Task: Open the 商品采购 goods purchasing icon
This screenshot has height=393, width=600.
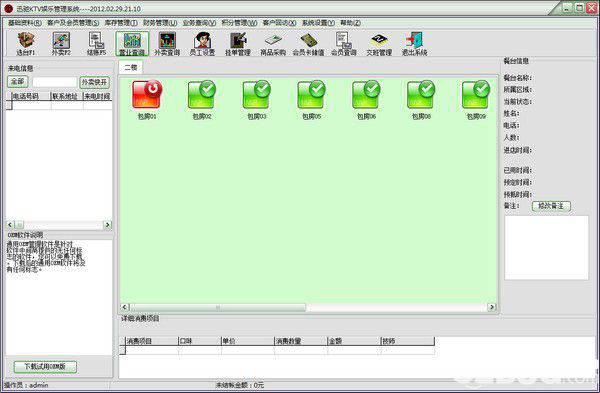Action: 273,44
